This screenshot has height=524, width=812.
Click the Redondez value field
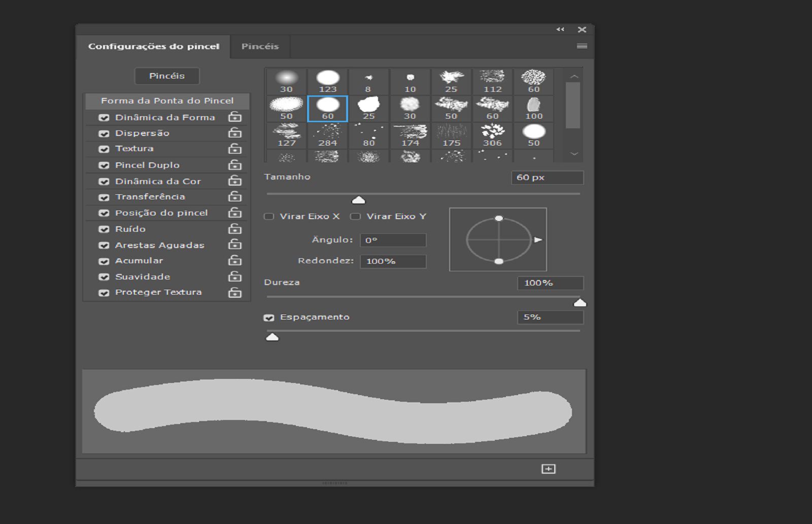tap(393, 261)
